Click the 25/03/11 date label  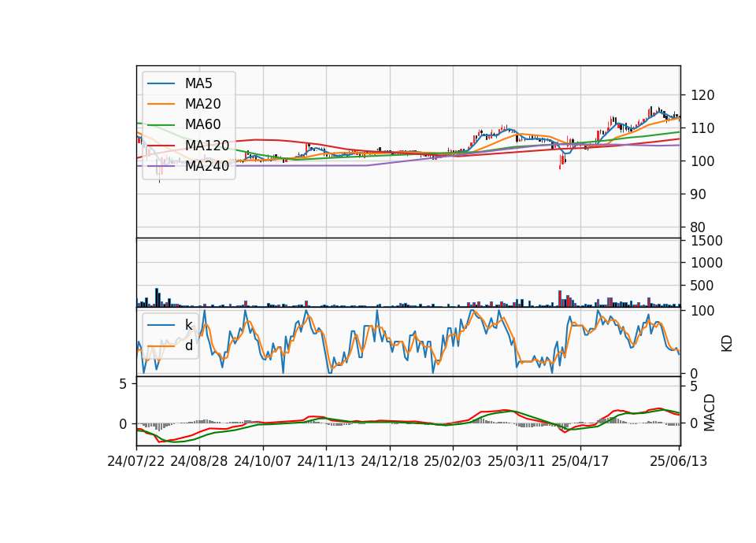point(517,461)
